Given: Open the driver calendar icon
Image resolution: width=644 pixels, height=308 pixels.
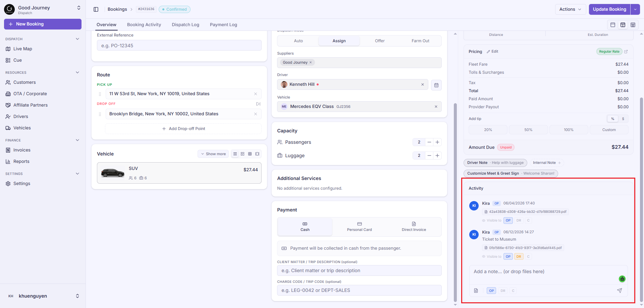Looking at the screenshot, I should coord(436,85).
